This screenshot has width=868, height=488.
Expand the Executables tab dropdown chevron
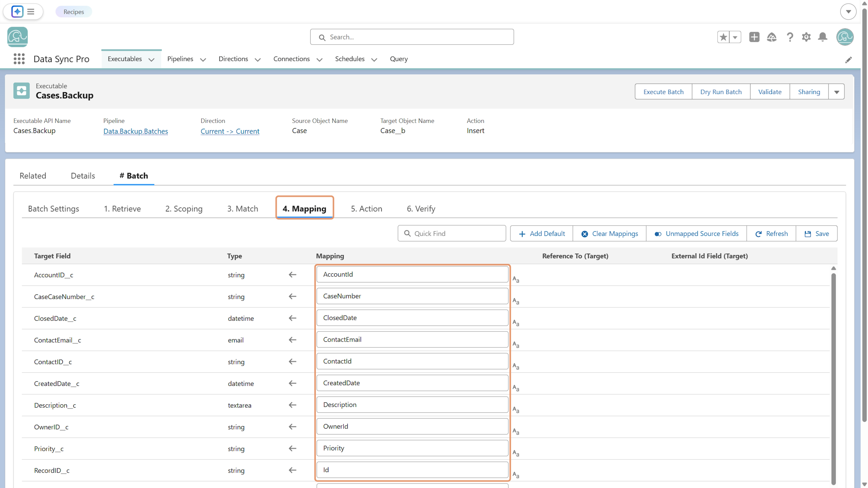point(152,60)
